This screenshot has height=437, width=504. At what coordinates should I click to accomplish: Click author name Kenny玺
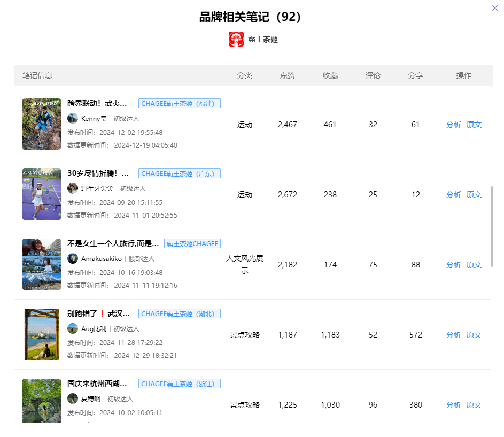tap(94, 119)
